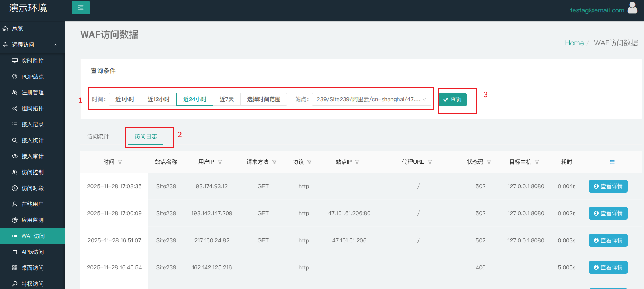This screenshot has width=644, height=289.
Task: Click the 实时监控 monitor icon
Action: coord(15,61)
